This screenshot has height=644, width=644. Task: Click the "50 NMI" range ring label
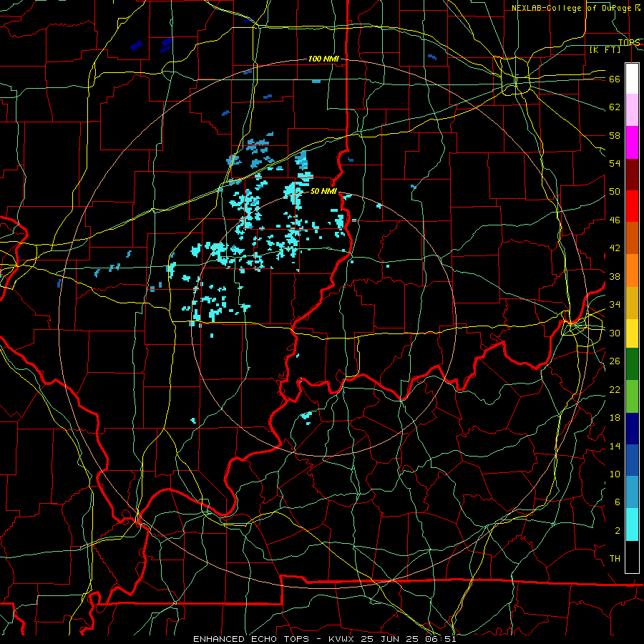pyautogui.click(x=323, y=191)
